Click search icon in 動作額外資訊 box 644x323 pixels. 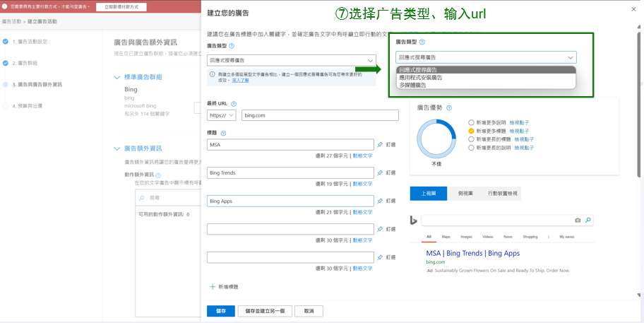[x=142, y=198]
